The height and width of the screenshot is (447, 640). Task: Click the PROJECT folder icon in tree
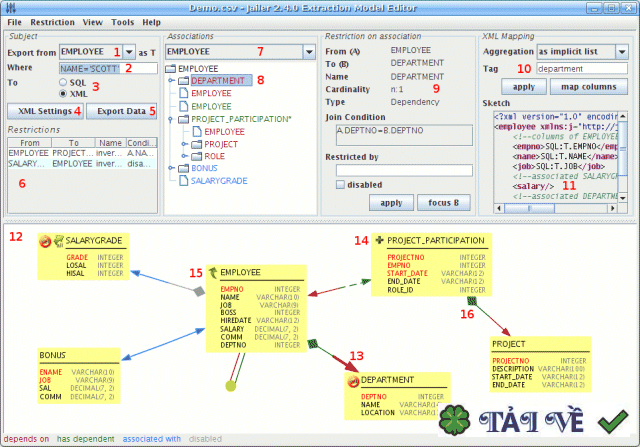[197, 145]
